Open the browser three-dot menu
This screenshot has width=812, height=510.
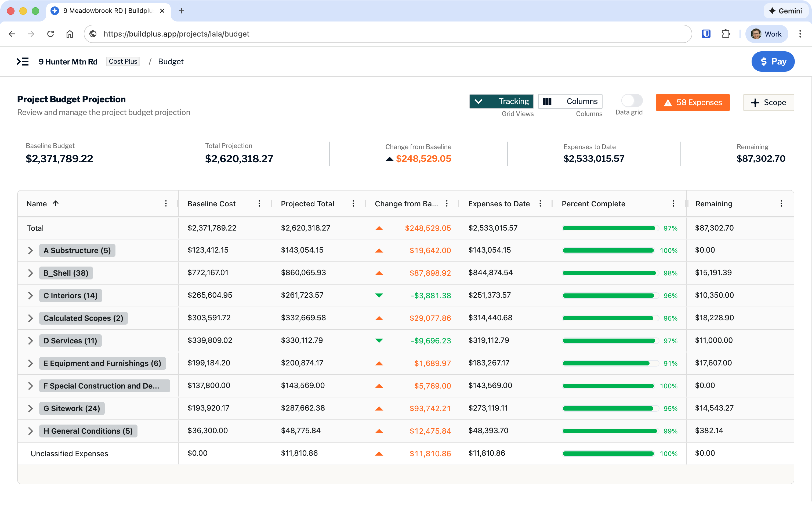(800, 34)
